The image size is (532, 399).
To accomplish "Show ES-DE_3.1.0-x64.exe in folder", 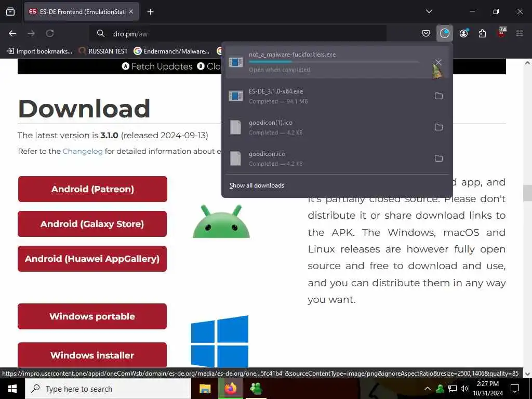I will [x=438, y=96].
